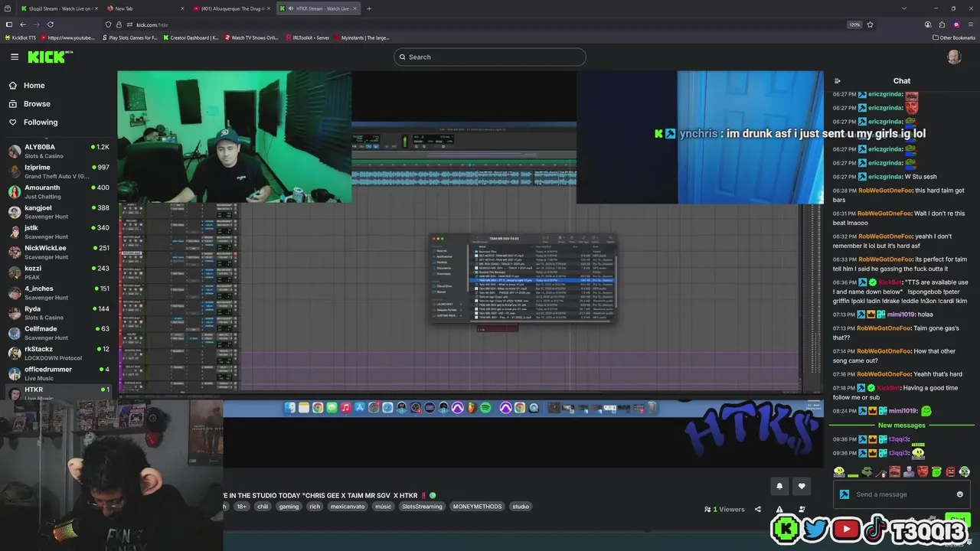980x551 pixels.
Task: Open FL Studio in streamed Mac dock
Action: [472, 408]
